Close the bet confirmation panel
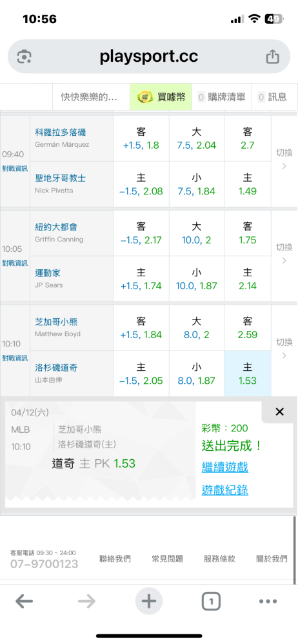The width and height of the screenshot is (298, 644). [x=279, y=412]
